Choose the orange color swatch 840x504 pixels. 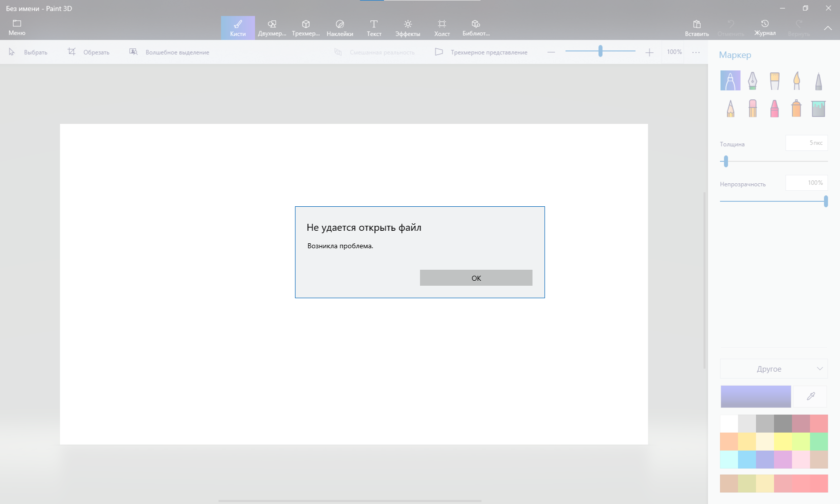pyautogui.click(x=729, y=442)
